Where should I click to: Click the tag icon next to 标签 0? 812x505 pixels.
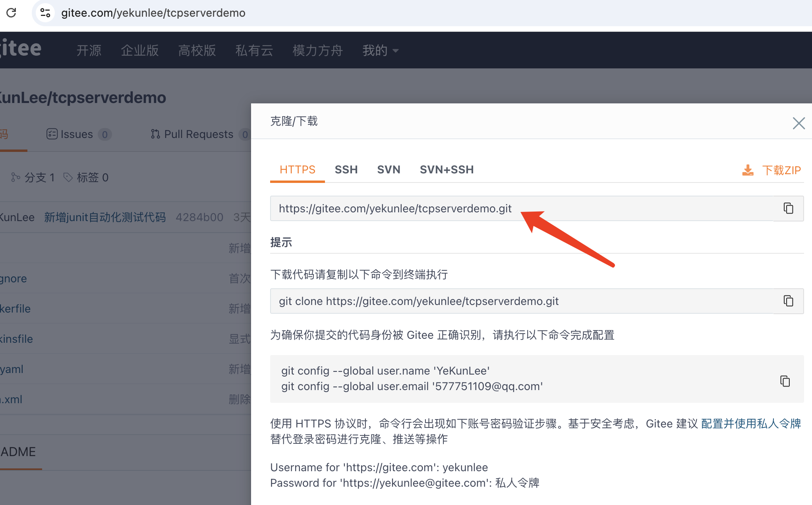68,177
